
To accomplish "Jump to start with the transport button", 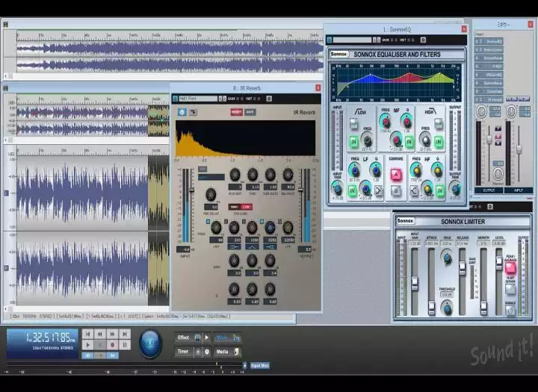I will (x=88, y=334).
